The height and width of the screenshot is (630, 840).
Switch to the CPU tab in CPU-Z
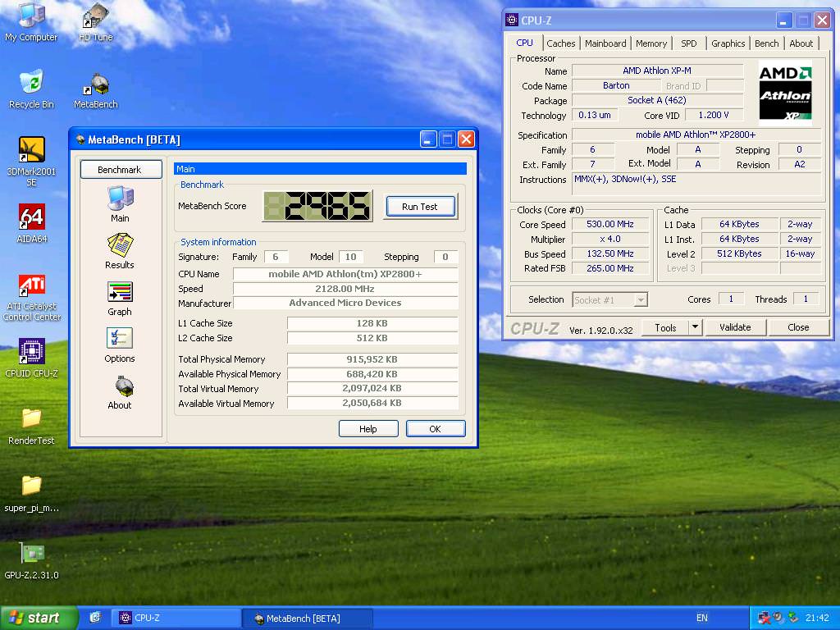[524, 43]
